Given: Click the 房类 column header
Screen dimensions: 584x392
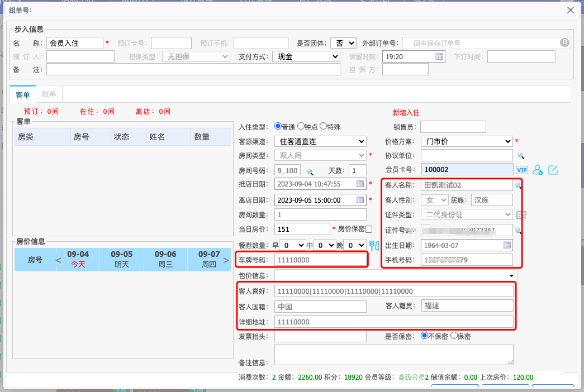Looking at the screenshot, I should (x=42, y=137).
